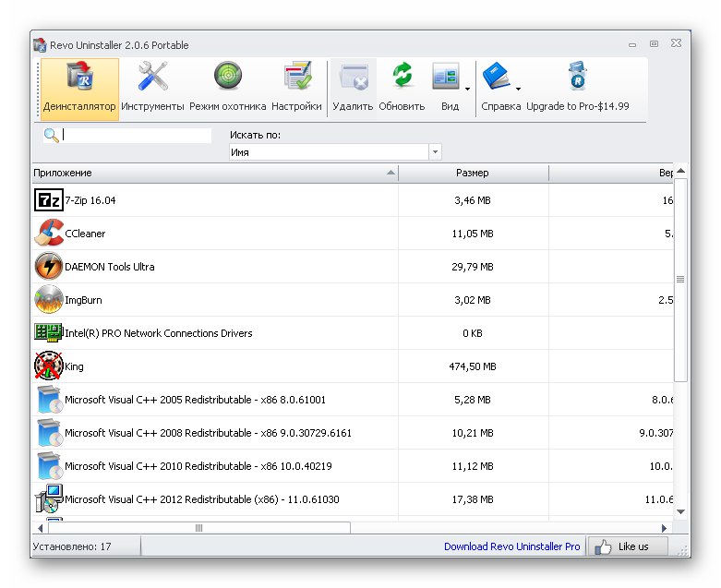Screen dimensions: 721x588
Task: Click the 5,28 MB size cell
Action: (473, 400)
